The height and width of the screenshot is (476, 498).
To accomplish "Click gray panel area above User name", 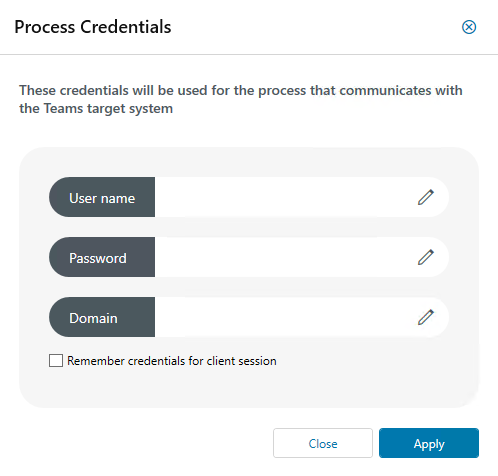I will pos(249,162).
